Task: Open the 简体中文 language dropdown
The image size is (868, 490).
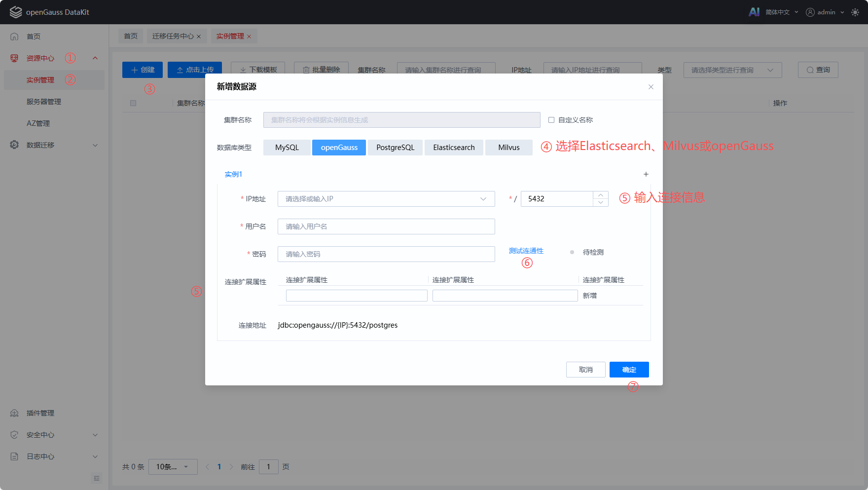Action: coord(782,12)
